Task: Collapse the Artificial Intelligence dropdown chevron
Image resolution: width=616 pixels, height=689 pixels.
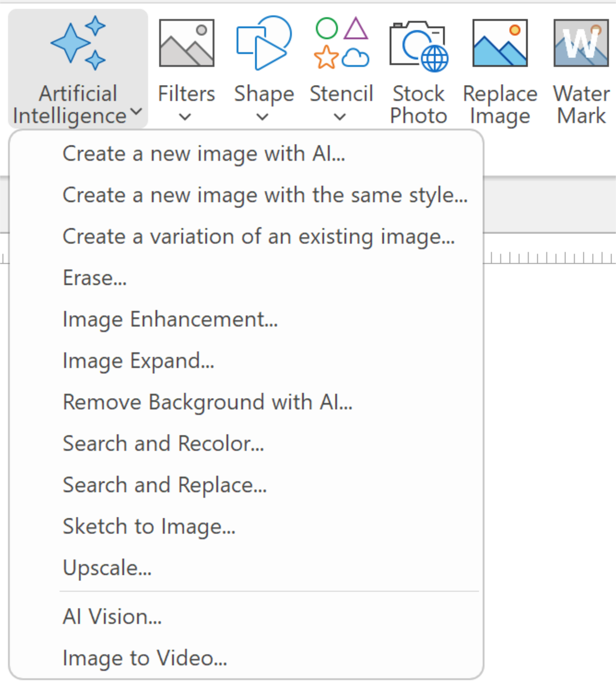Action: [136, 111]
